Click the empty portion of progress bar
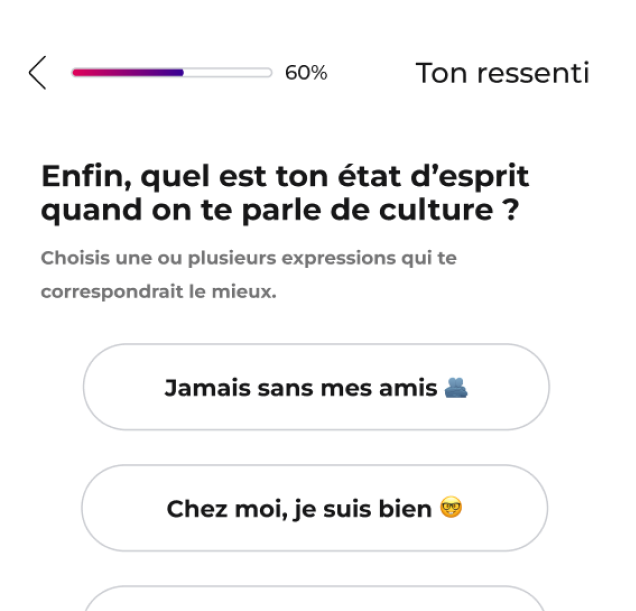Image resolution: width=636 pixels, height=611 pixels. click(x=228, y=73)
